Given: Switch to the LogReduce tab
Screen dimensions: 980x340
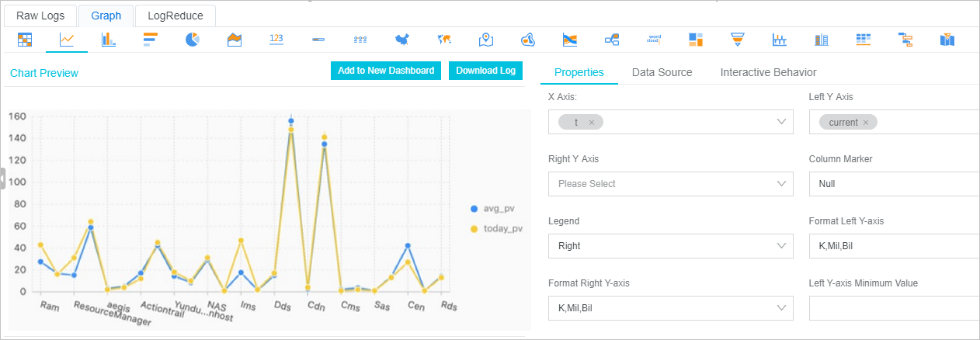Looking at the screenshot, I should click(175, 16).
